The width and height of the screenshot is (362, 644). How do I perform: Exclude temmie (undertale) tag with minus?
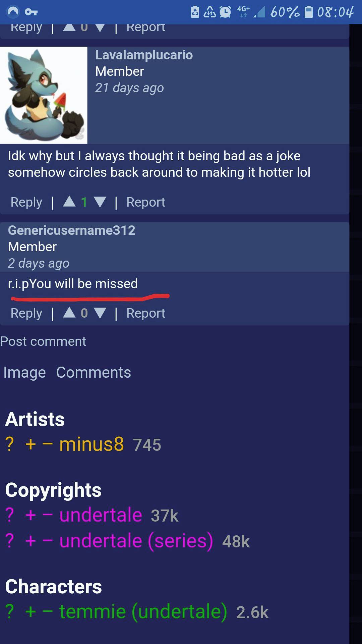pyautogui.click(x=48, y=611)
